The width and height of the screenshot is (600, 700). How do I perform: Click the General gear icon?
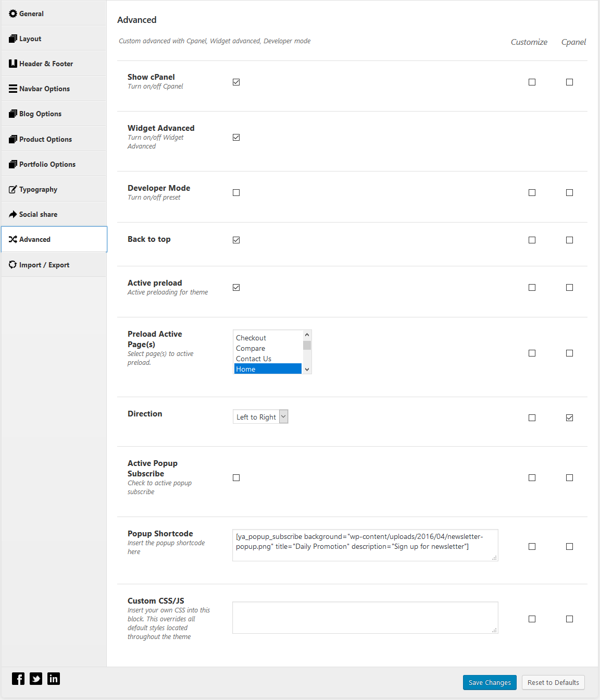(x=13, y=14)
